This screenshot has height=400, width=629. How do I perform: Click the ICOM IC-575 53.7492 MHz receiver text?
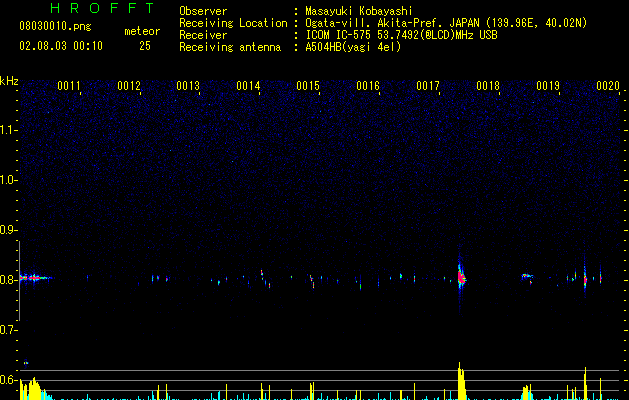point(401,35)
